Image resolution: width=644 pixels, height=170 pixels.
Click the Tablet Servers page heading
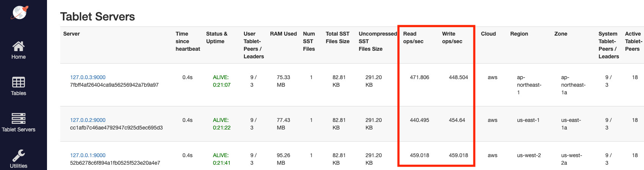click(x=97, y=17)
